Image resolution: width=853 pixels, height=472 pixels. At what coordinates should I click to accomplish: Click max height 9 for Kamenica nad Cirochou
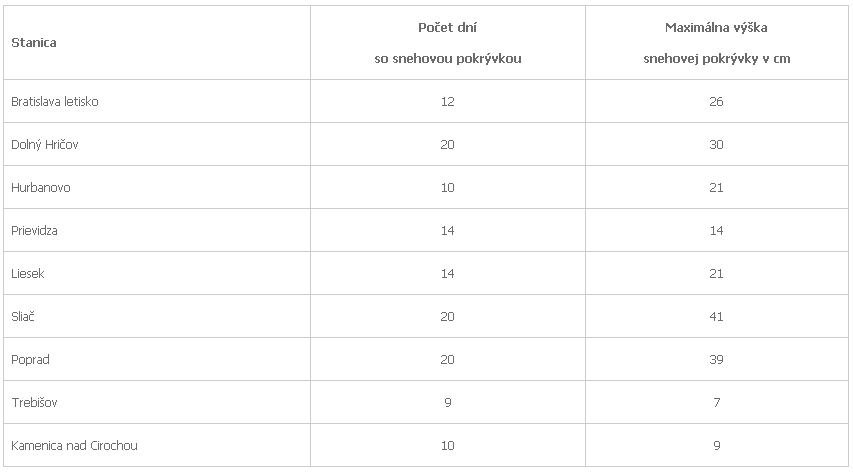[716, 446]
